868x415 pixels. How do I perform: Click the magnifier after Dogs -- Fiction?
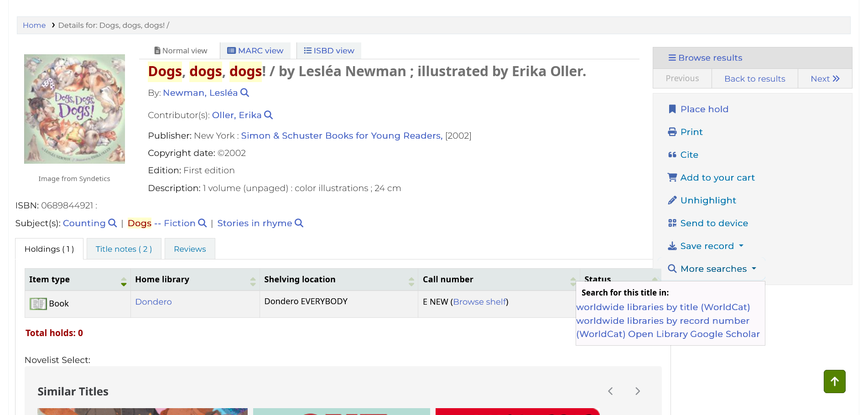pos(202,223)
